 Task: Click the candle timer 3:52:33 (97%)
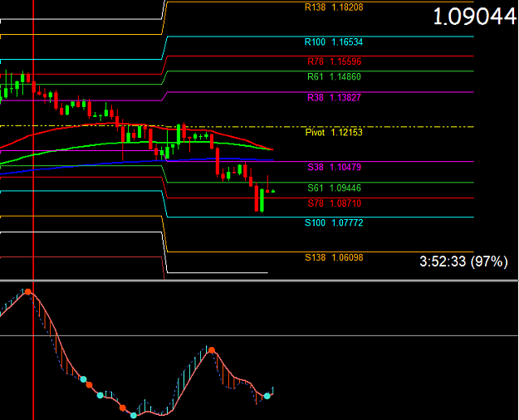[463, 261]
